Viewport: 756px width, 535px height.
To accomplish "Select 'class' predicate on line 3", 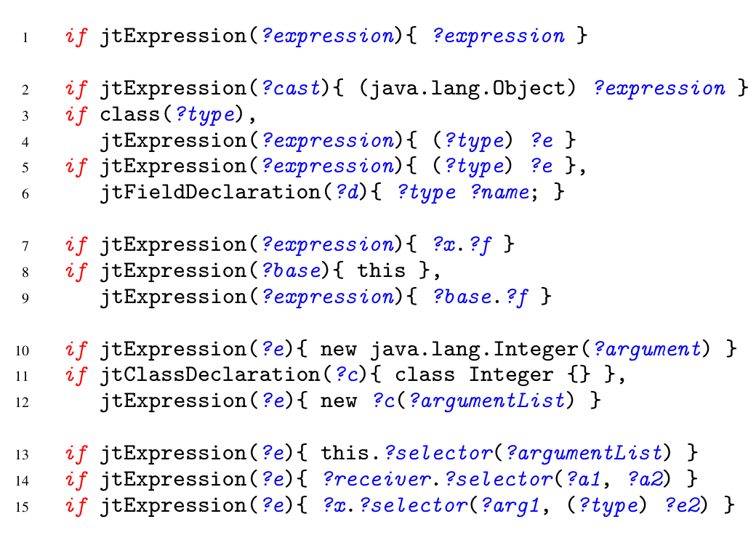I will [x=129, y=115].
